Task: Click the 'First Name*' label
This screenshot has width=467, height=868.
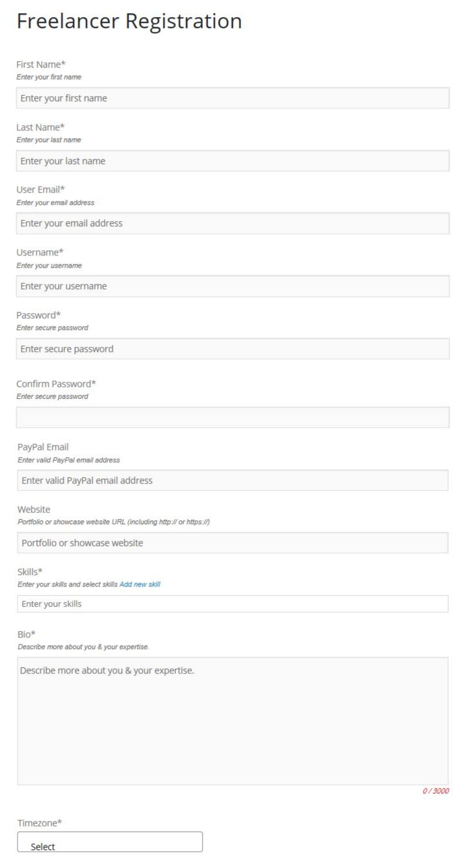Action: pos(41,64)
